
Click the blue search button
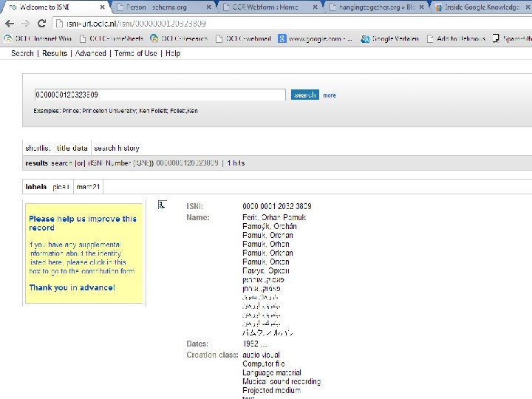(x=304, y=95)
